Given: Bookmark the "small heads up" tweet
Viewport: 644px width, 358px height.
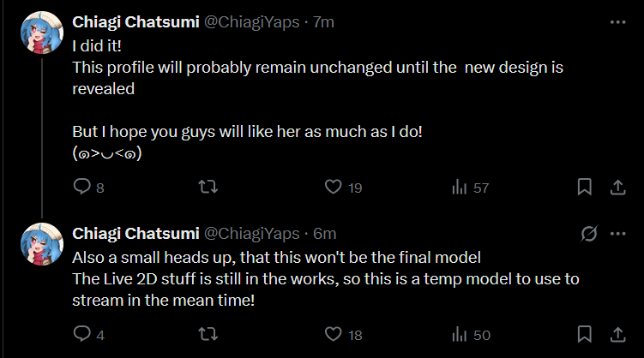Looking at the screenshot, I should pyautogui.click(x=584, y=334).
